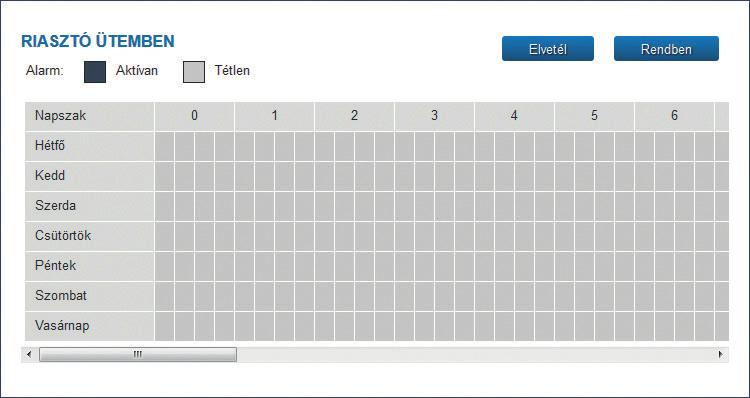Activate Csütörtök last quarter of hour 6

click(x=705, y=236)
